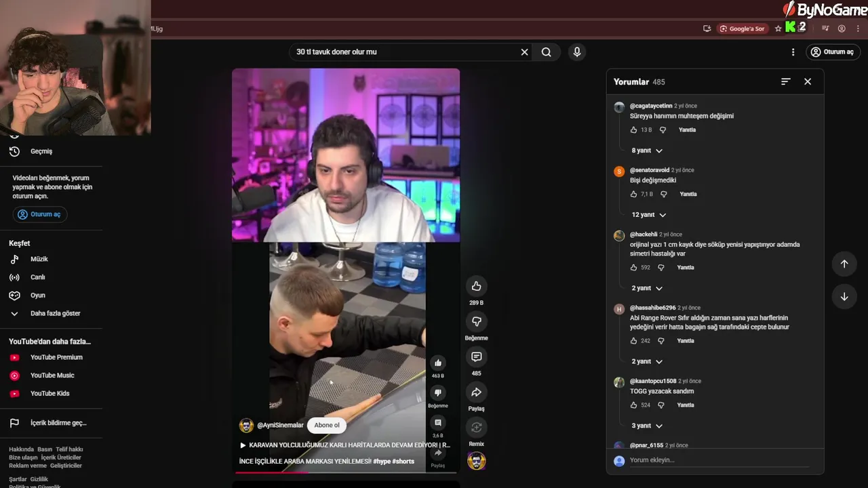Click @AyniSinemalar channel avatar
The height and width of the screenshot is (488, 868).
click(246, 425)
